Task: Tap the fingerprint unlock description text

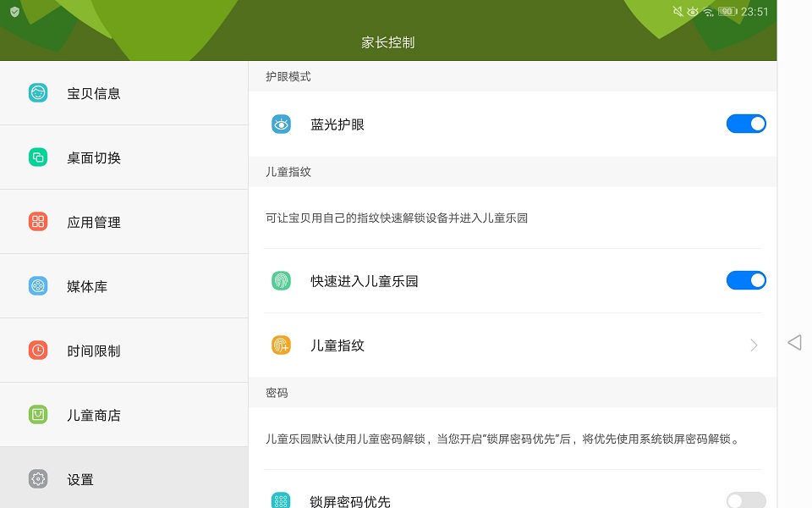Action: pos(397,218)
